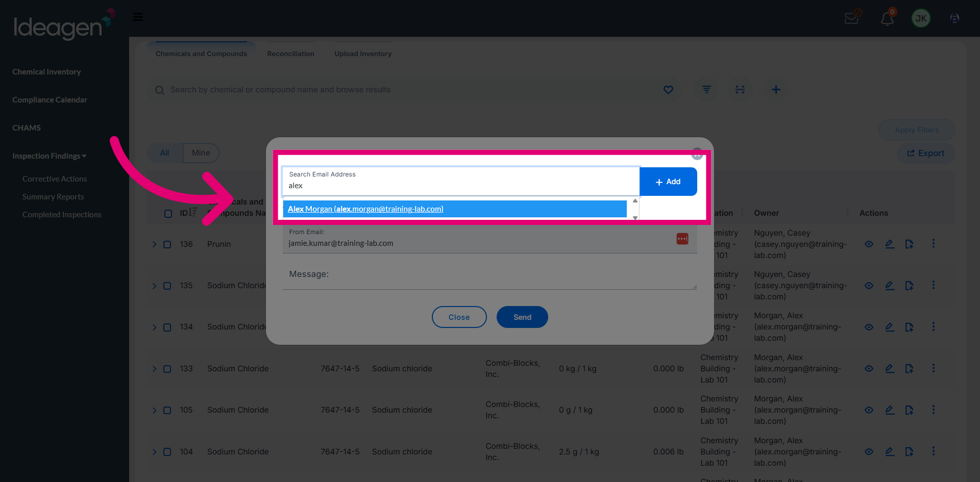Click the favorites heart icon in search bar
This screenshot has height=482, width=980.
click(x=668, y=90)
